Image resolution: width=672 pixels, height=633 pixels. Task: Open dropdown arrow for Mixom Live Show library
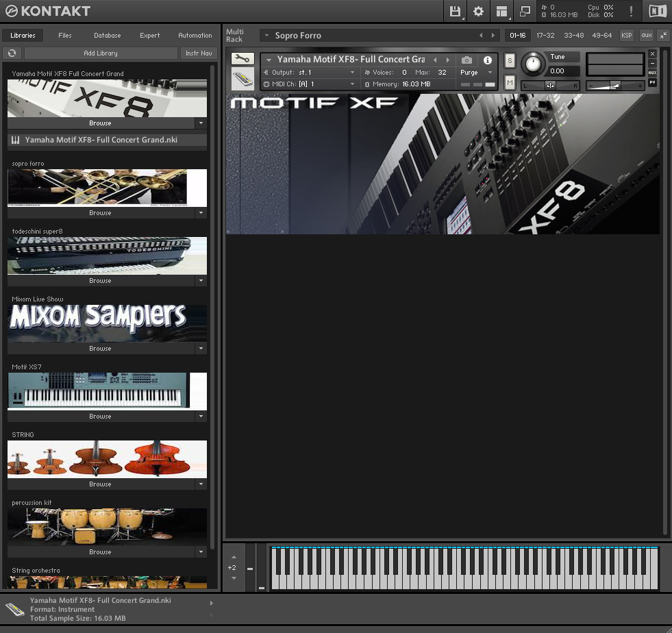201,349
